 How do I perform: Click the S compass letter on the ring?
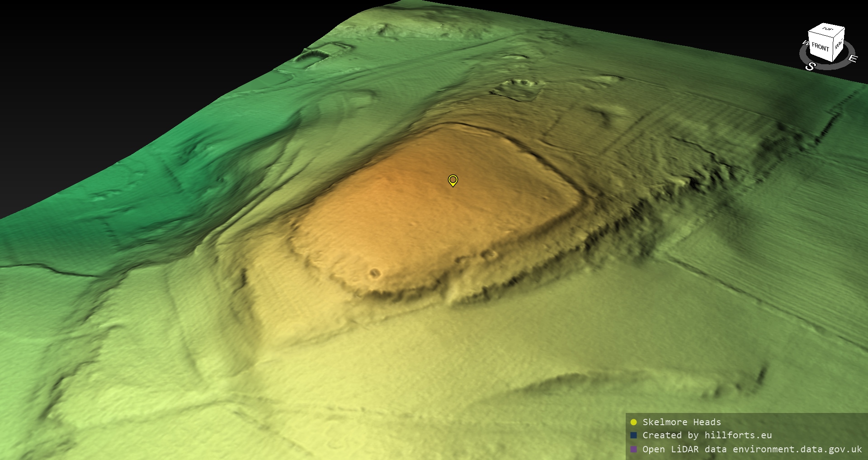(x=810, y=66)
